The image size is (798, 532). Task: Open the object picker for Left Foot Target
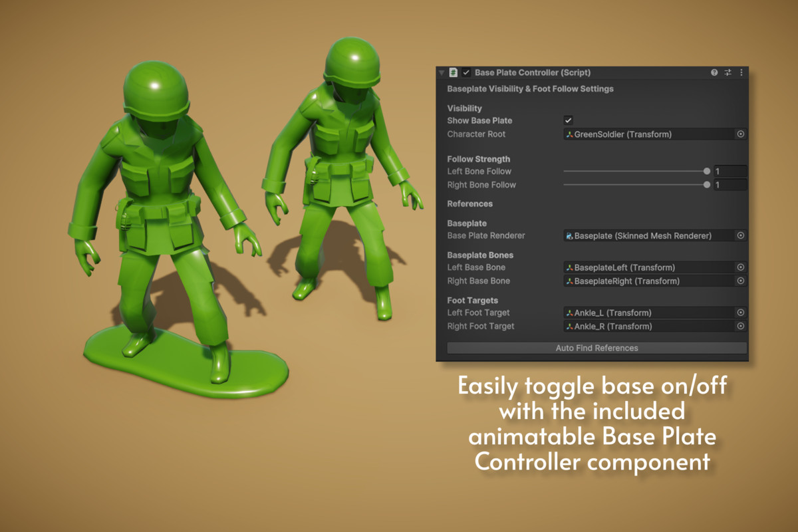tap(740, 313)
